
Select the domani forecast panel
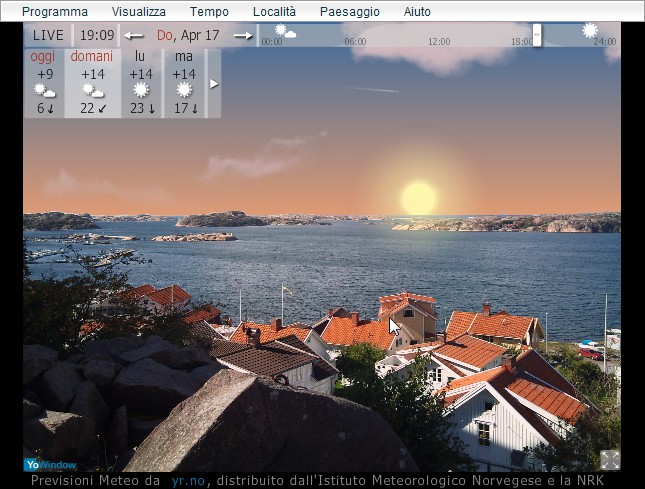tap(93, 83)
